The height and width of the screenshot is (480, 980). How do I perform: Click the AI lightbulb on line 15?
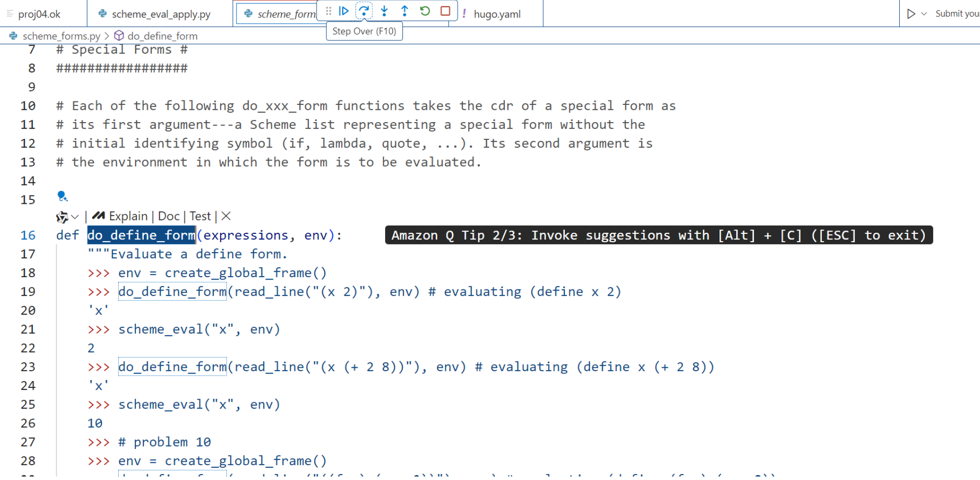pyautogui.click(x=62, y=196)
